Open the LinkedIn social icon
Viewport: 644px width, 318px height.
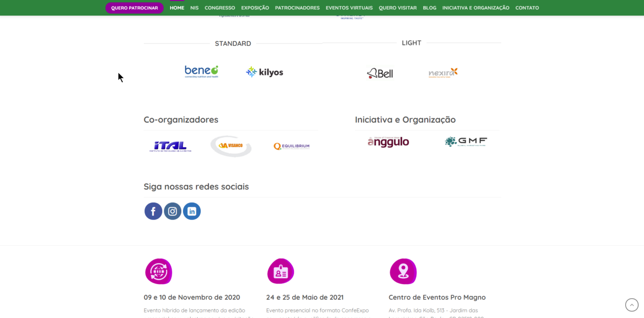coord(192,211)
